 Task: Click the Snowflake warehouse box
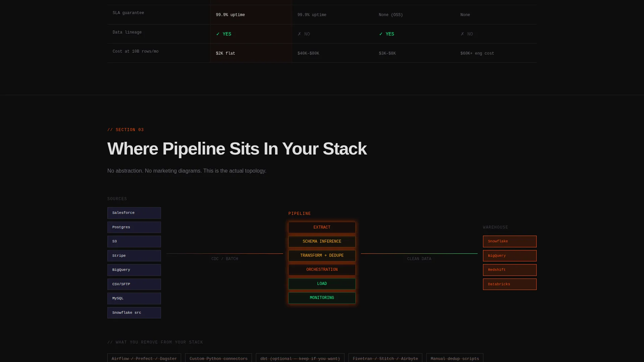pos(510,241)
